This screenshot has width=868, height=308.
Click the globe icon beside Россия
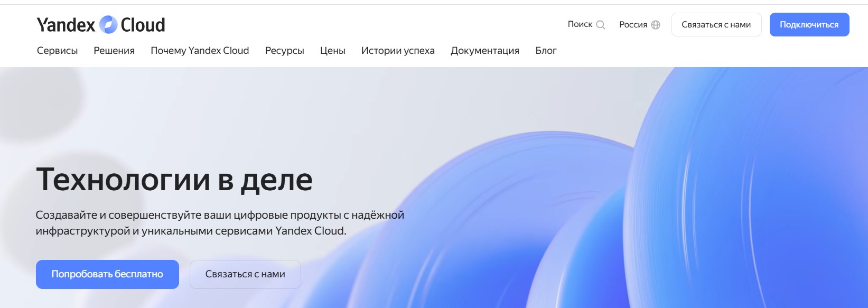(x=656, y=25)
